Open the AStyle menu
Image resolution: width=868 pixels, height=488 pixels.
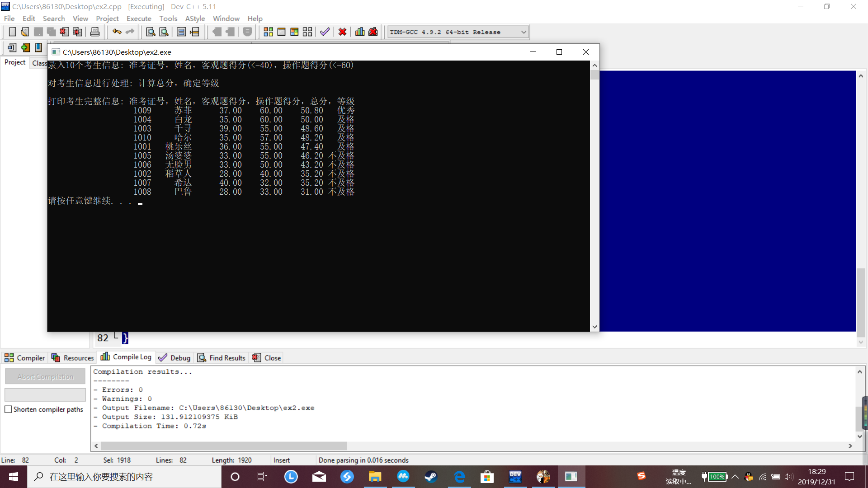click(x=195, y=19)
